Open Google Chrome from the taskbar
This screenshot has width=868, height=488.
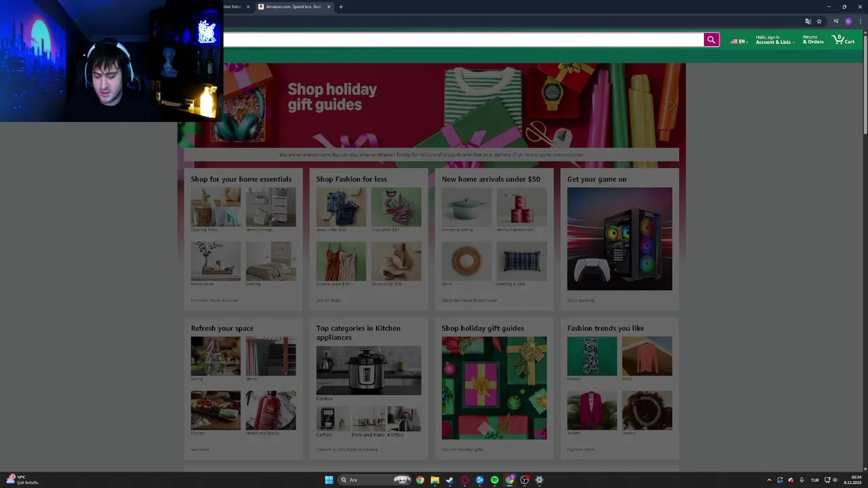420,480
